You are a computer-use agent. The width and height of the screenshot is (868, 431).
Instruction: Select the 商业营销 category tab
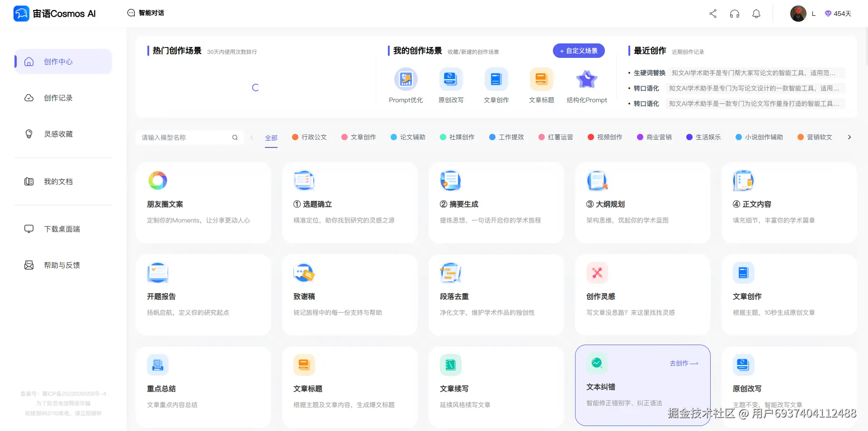(655, 137)
